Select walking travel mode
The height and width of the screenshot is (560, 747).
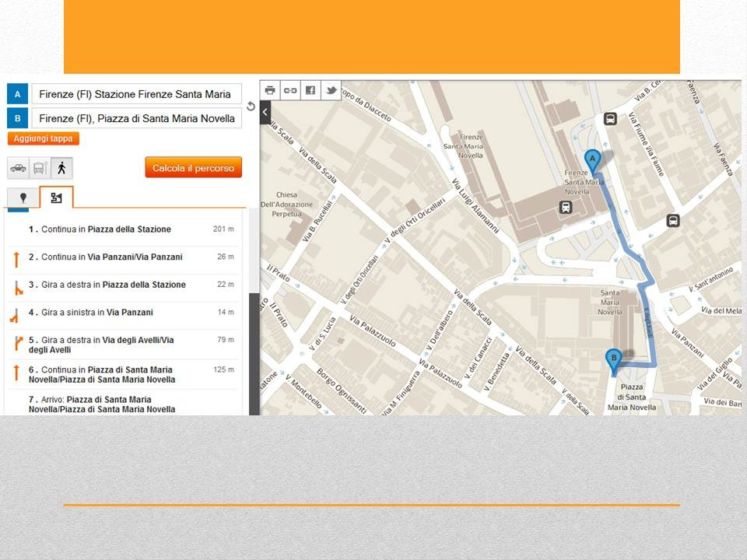tap(61, 167)
